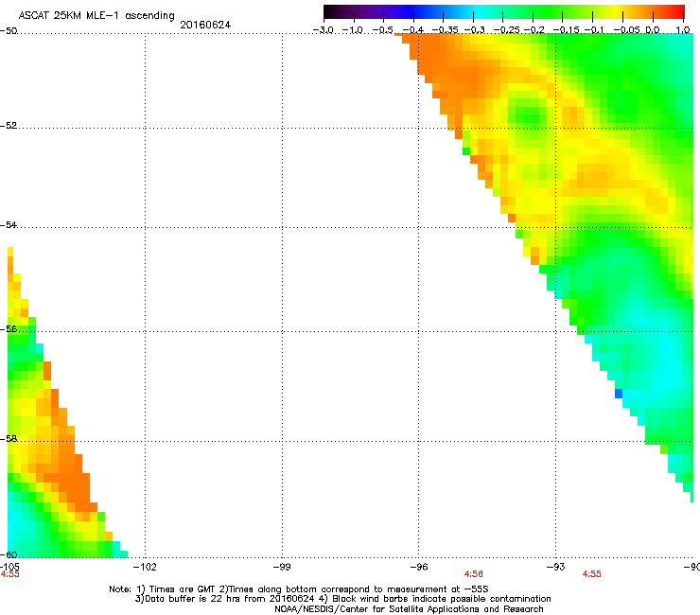
Task: Click the -0.05 color scale label
Action: point(627,30)
